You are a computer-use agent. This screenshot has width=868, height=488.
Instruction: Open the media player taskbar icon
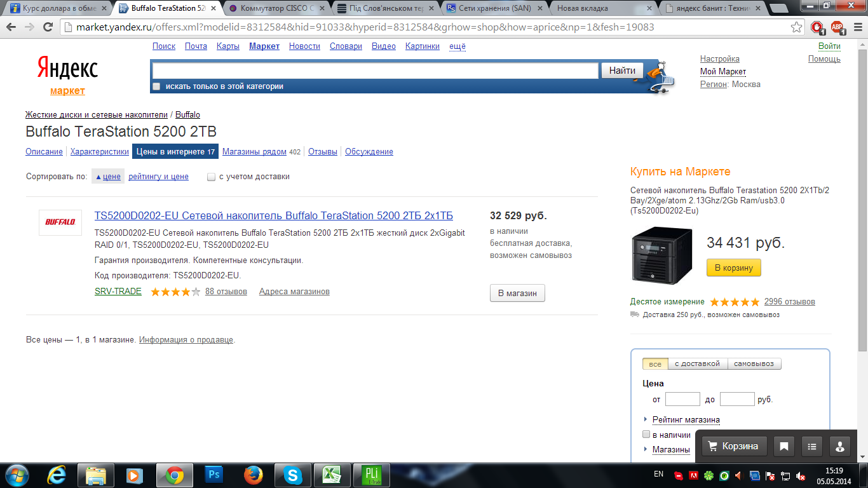[x=133, y=475]
